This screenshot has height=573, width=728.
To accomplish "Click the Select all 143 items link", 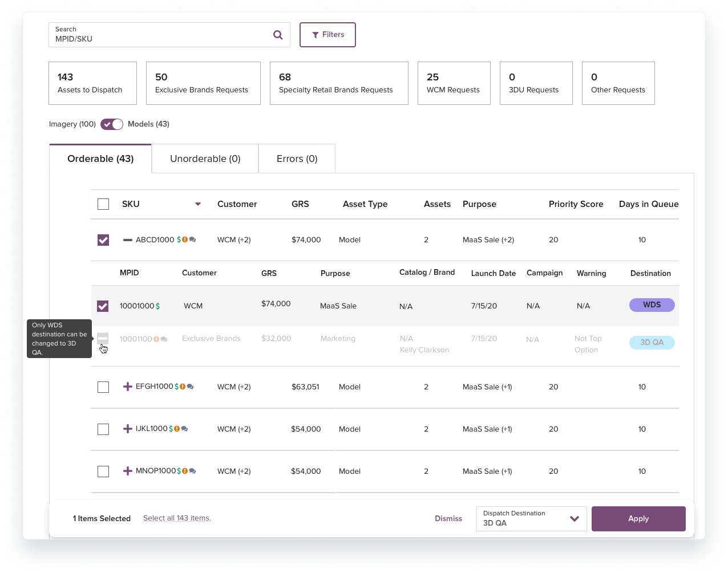I will pyautogui.click(x=177, y=518).
